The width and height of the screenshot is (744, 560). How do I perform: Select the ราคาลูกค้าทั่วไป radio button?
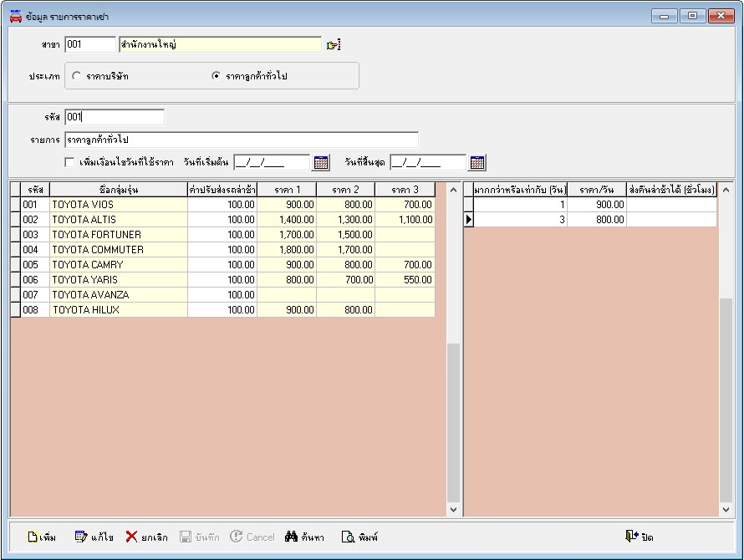click(216, 76)
